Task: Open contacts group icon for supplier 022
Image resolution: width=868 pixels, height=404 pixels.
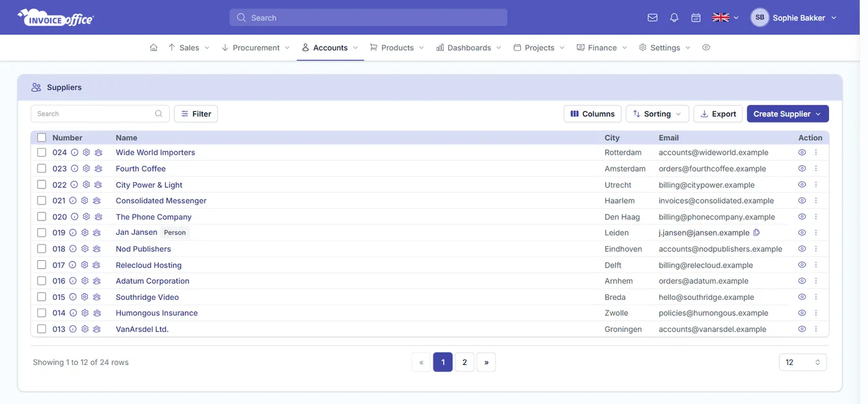Action: click(x=98, y=185)
